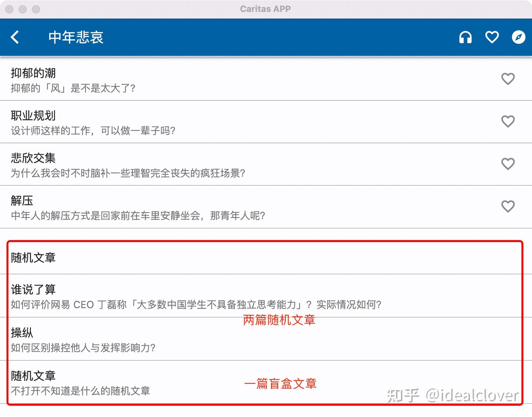Click the red annotation text 两篇随机文章

(x=279, y=320)
